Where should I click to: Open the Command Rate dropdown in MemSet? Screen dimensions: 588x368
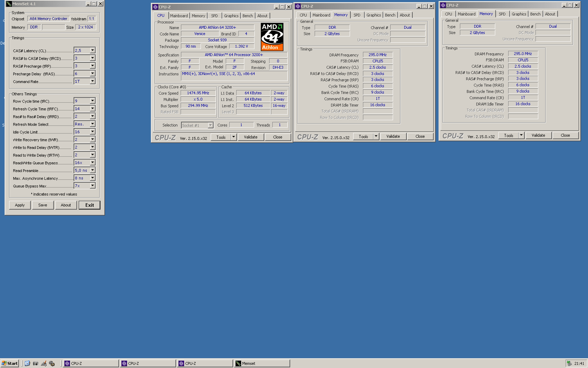(93, 81)
